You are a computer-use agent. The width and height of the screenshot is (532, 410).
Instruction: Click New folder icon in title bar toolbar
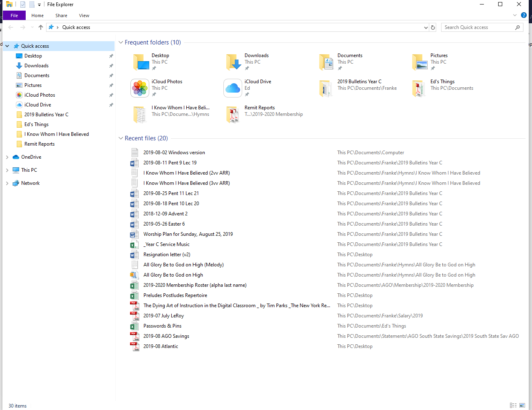(32, 4)
